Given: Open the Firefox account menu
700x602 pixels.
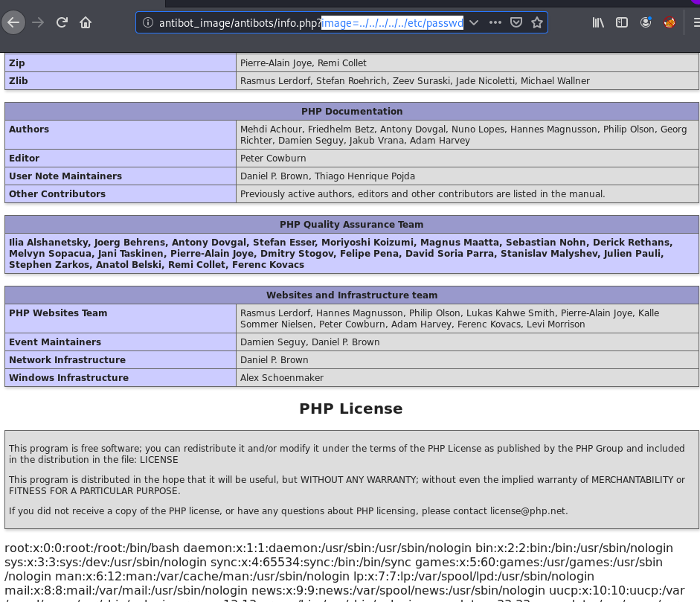Looking at the screenshot, I should 646,22.
